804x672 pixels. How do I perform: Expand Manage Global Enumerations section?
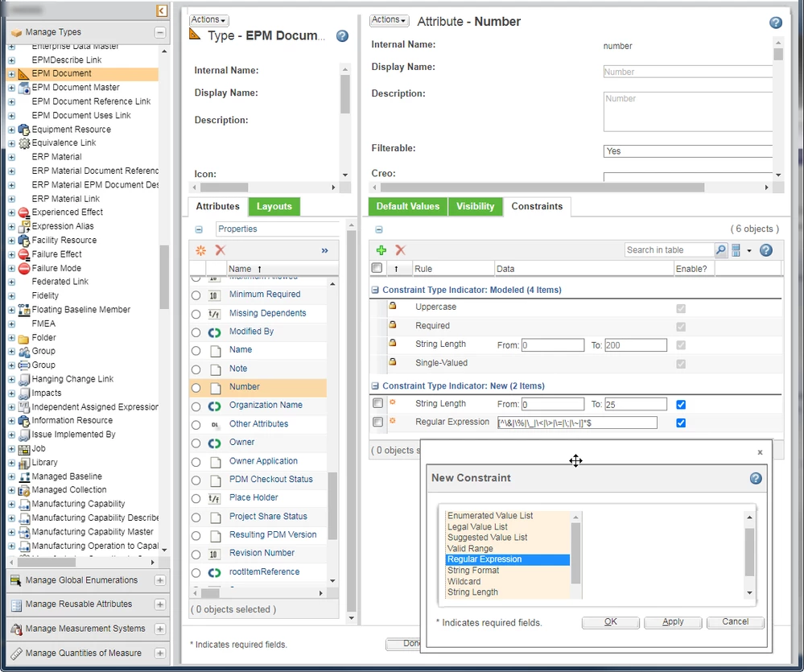coord(160,581)
